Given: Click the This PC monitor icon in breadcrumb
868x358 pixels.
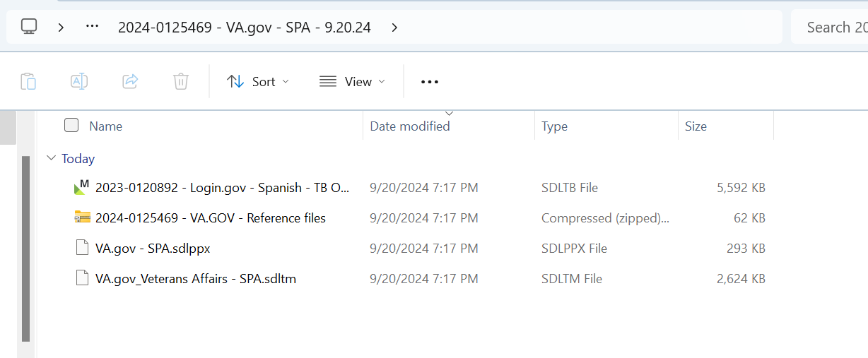Looking at the screenshot, I should (28, 27).
